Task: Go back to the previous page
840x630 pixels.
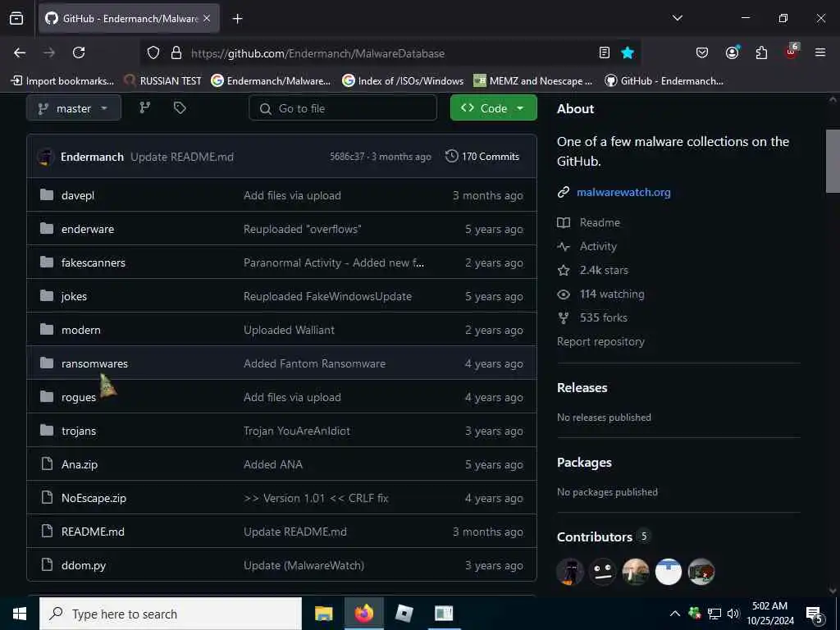Action: (x=20, y=52)
